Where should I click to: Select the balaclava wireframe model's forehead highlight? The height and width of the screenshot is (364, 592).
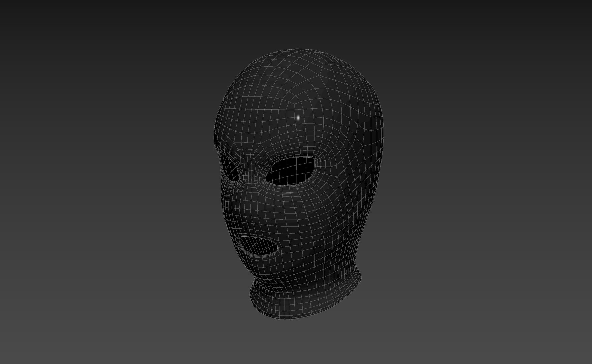tap(298, 118)
